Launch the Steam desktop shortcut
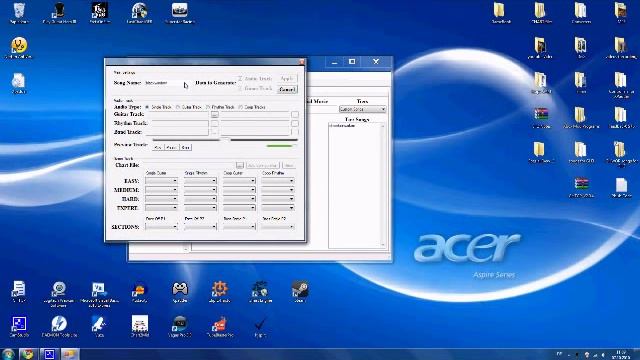 300,291
